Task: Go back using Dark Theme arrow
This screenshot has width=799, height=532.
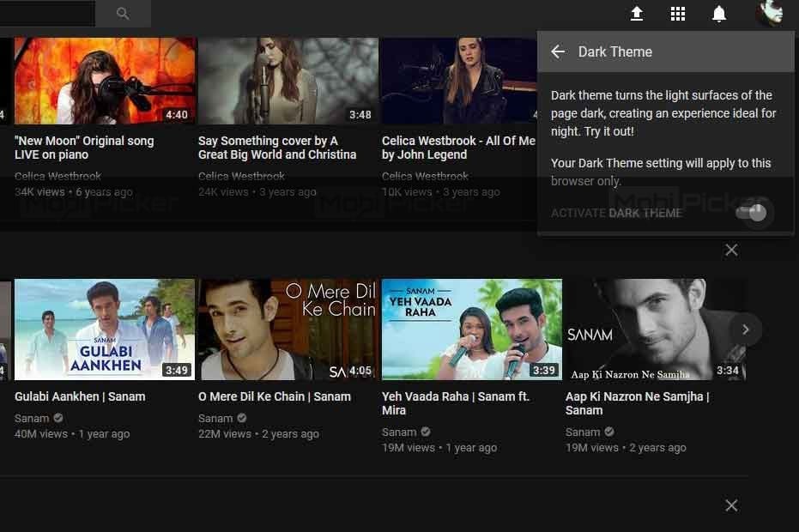Action: click(x=558, y=51)
